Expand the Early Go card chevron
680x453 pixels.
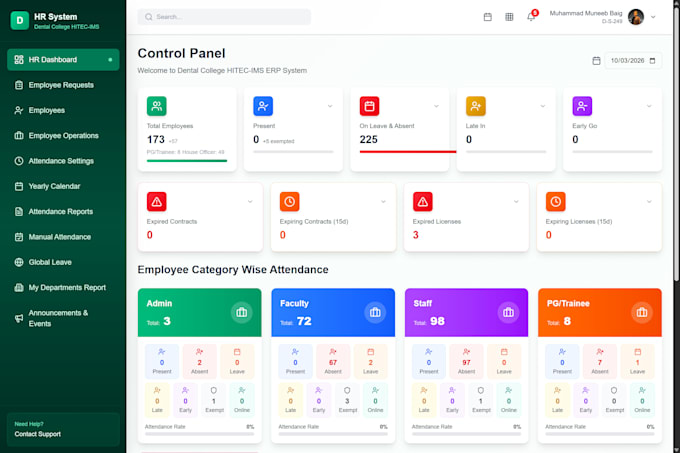[649, 106]
